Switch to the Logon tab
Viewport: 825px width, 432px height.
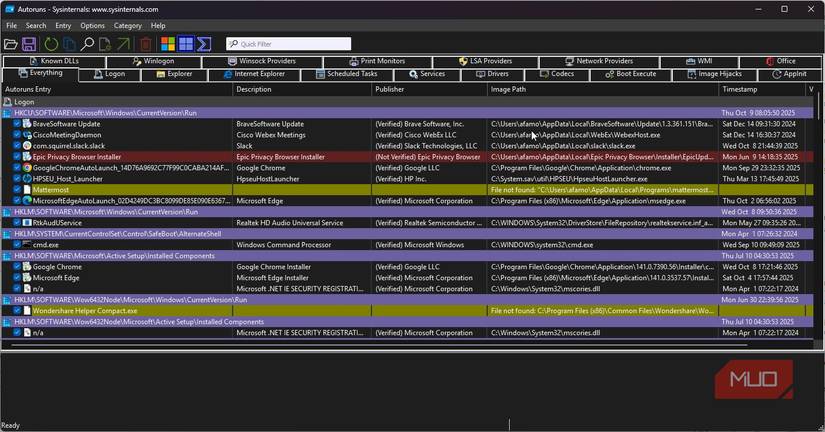coord(109,74)
